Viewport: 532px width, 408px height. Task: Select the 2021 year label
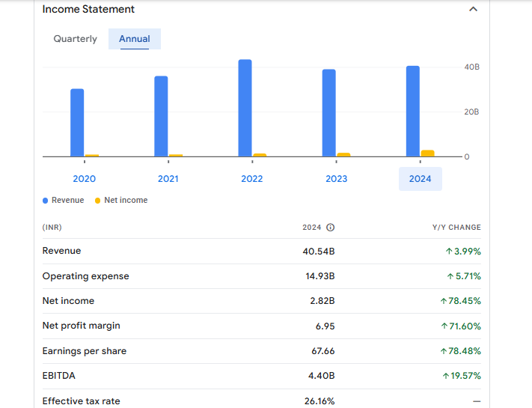pyautogui.click(x=168, y=179)
